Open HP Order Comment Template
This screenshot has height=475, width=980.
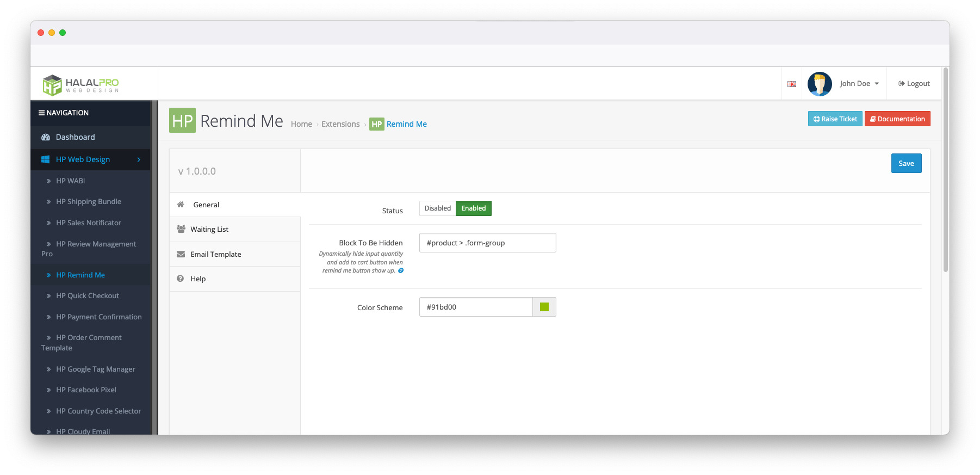point(90,343)
